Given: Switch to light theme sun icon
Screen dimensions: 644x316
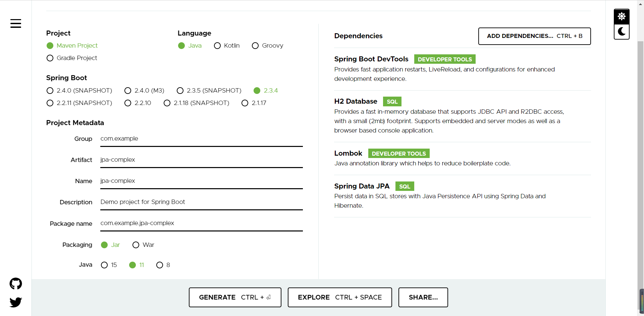Looking at the screenshot, I should click(x=622, y=16).
